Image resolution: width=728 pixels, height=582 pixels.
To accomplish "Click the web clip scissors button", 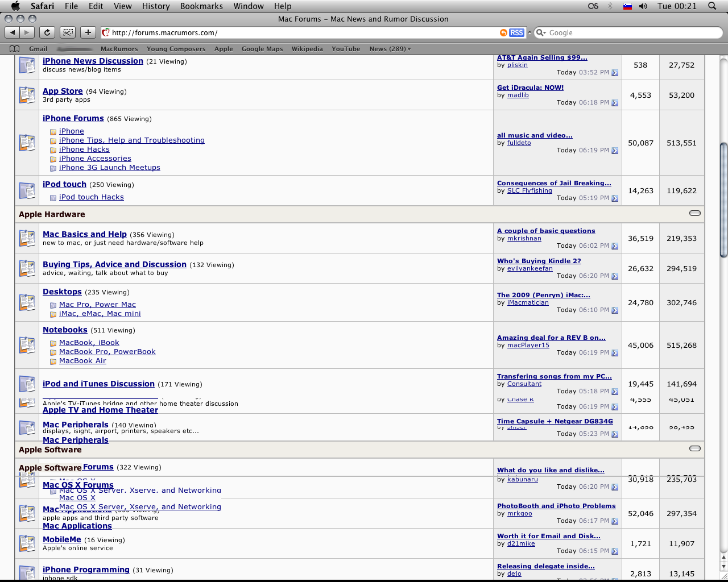I will pyautogui.click(x=68, y=32).
